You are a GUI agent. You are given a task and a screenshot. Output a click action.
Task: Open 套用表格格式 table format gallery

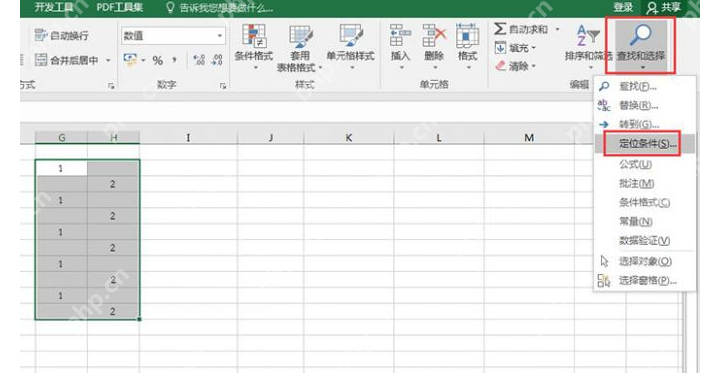tap(299, 48)
